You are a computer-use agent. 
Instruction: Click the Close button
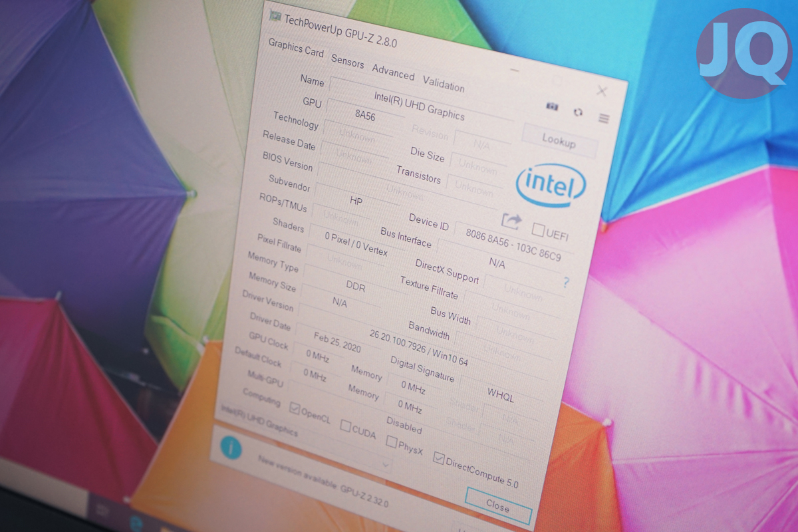click(498, 505)
